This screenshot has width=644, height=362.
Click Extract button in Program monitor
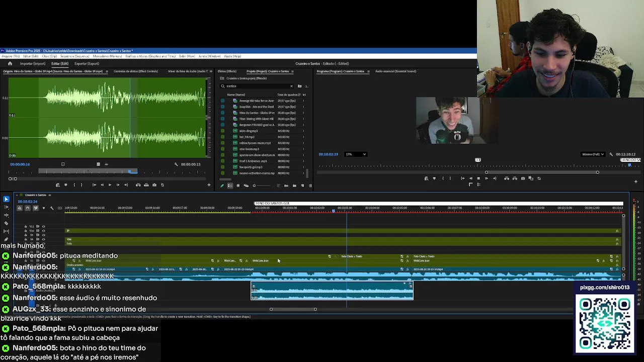coord(515,178)
